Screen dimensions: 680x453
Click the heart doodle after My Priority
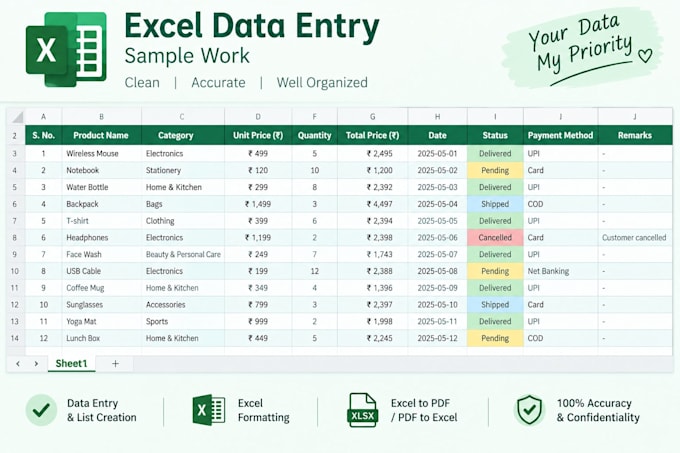pyautogui.click(x=645, y=55)
